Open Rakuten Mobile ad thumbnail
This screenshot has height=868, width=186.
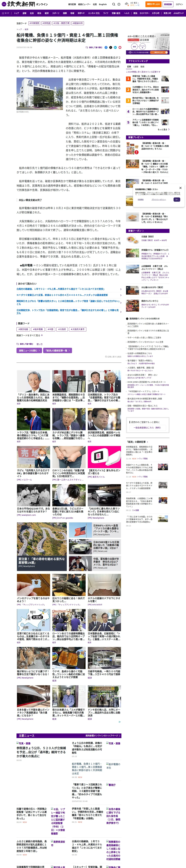tap(104, 457)
